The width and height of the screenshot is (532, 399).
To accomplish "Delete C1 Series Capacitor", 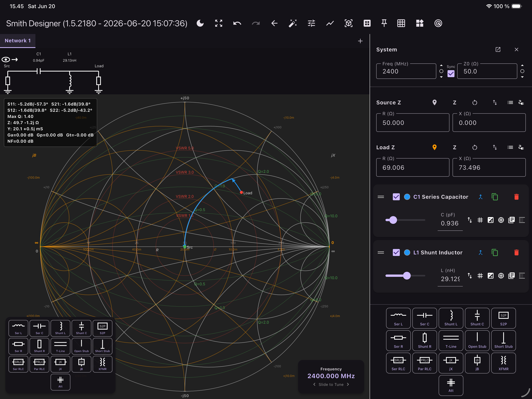I will [516, 197].
